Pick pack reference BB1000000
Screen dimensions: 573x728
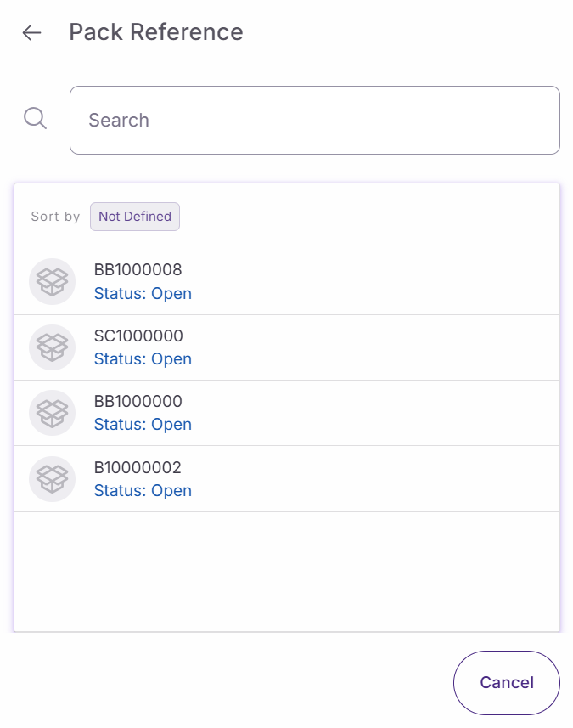(138, 401)
